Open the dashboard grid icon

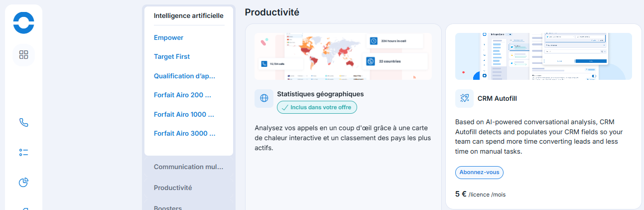click(23, 55)
